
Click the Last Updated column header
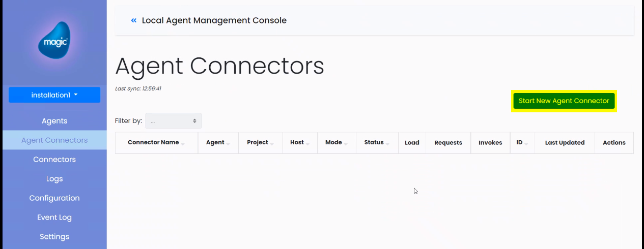click(x=565, y=143)
